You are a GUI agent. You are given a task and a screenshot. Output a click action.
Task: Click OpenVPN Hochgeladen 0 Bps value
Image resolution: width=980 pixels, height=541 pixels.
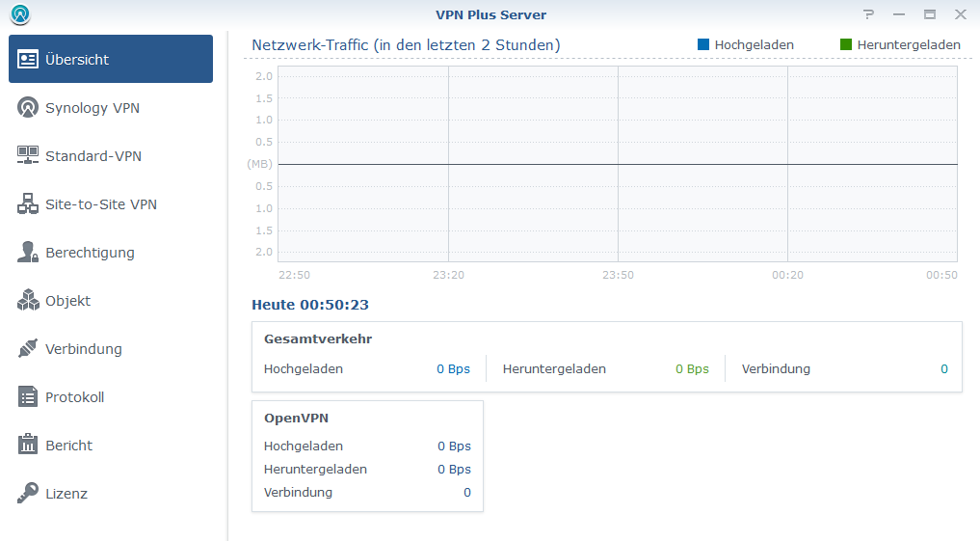tap(455, 446)
